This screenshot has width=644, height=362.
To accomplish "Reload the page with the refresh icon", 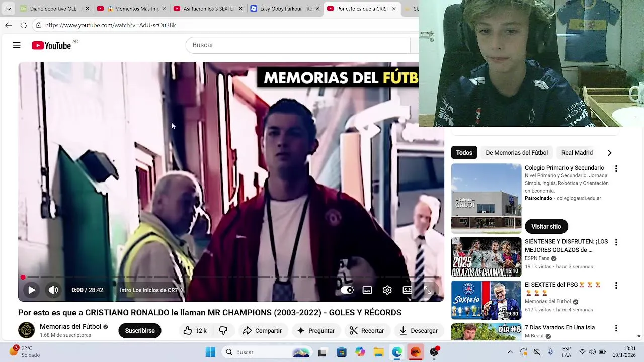I will (x=24, y=25).
